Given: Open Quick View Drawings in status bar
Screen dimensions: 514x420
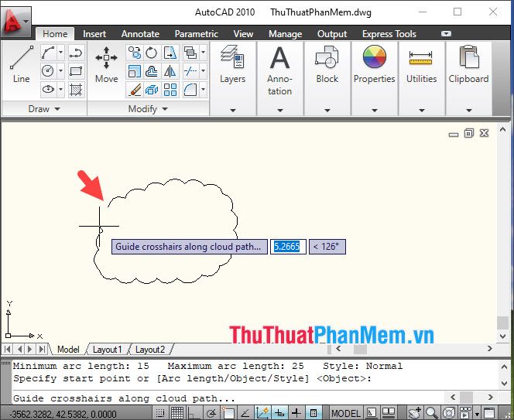Looking at the screenshot, I should [x=389, y=413].
